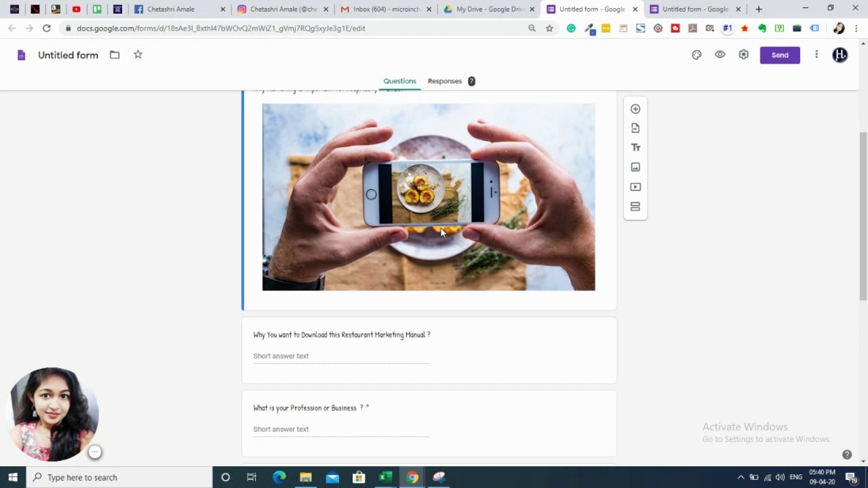Click the webcam overlay options bubble
This screenshot has height=488, width=868.
pos(95,452)
